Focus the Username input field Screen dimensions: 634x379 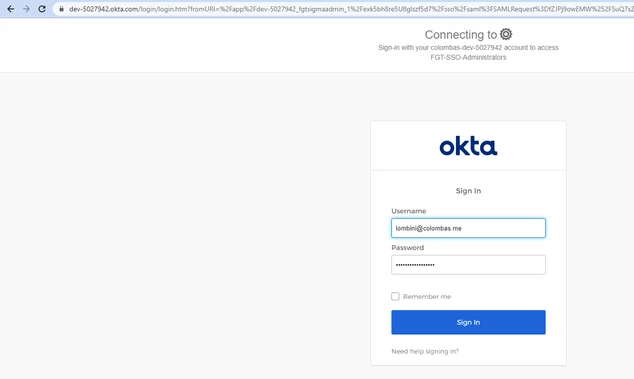468,228
